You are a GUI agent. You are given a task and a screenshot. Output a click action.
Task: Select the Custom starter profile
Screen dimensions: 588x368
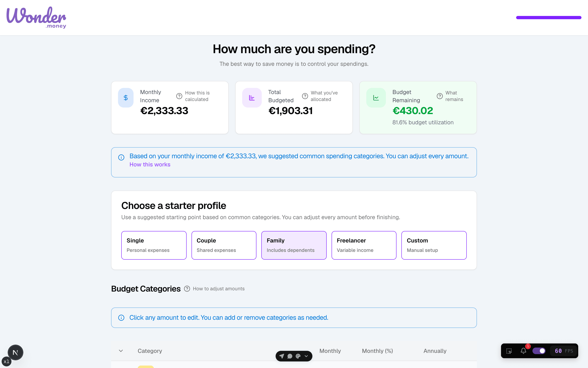pos(434,245)
